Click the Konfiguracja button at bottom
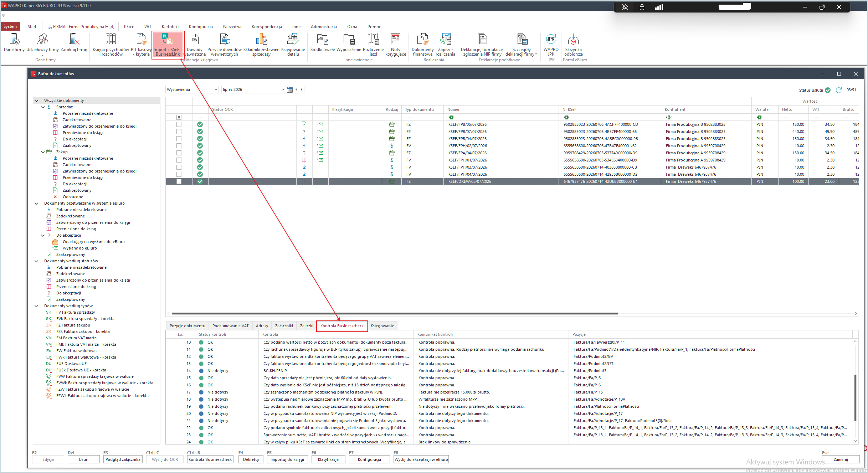Screen dimensions: 868x473 tap(369, 459)
